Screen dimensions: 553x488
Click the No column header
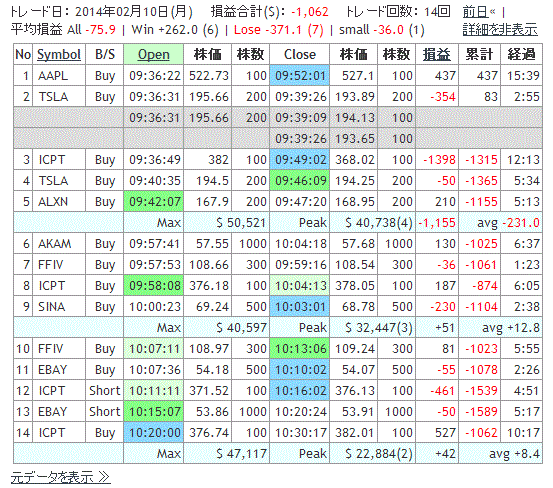pos(23,54)
